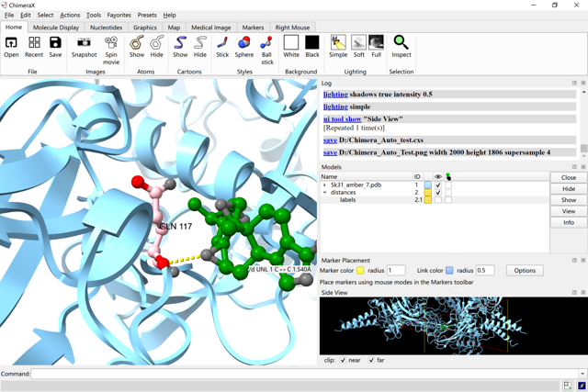Viewport: 588px width, 392px height.
Task: Switch to the Right Mouse tab
Action: (x=292, y=28)
